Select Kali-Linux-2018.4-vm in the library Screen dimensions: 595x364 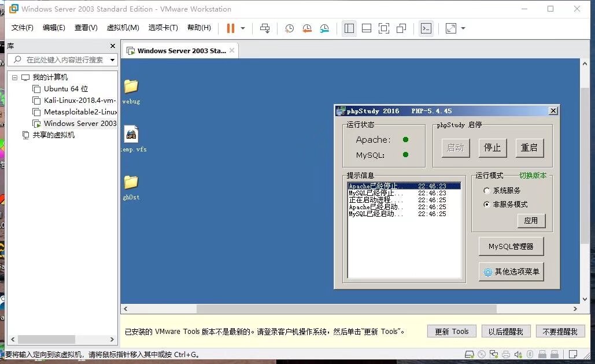click(x=75, y=101)
